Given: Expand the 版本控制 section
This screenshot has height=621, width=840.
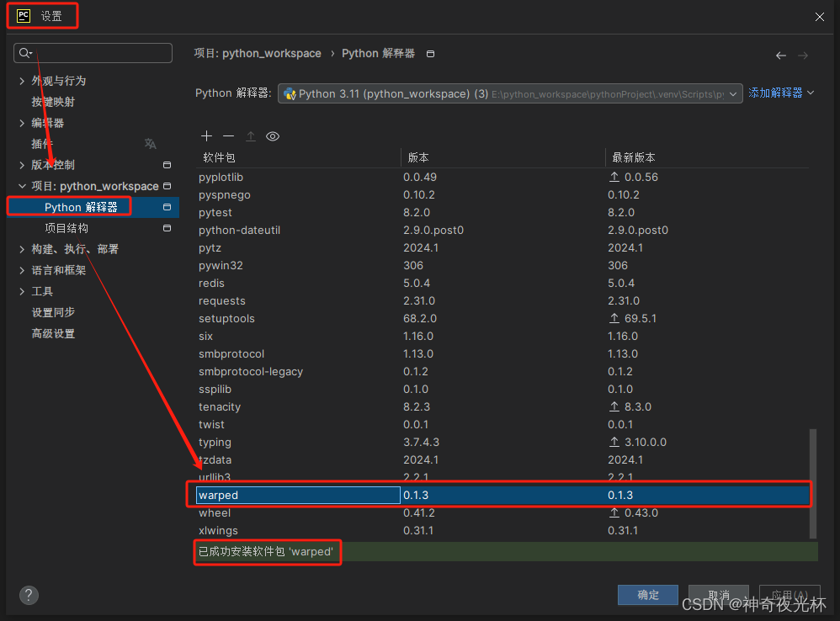Looking at the screenshot, I should 22,165.
